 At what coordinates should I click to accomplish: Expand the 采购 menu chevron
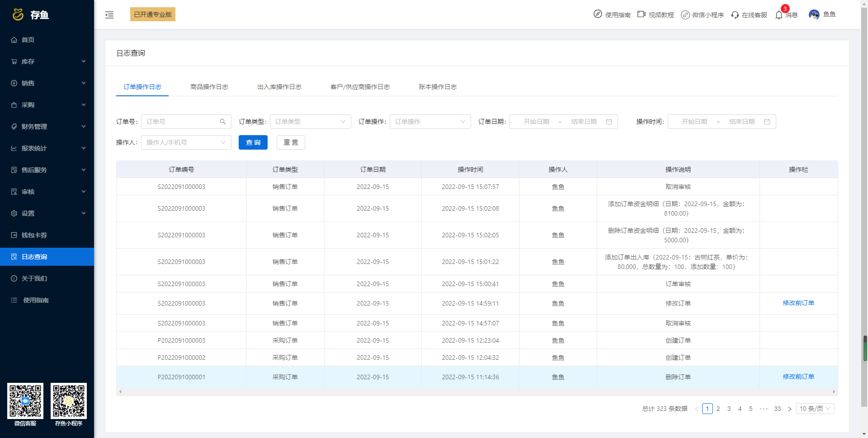pos(84,105)
